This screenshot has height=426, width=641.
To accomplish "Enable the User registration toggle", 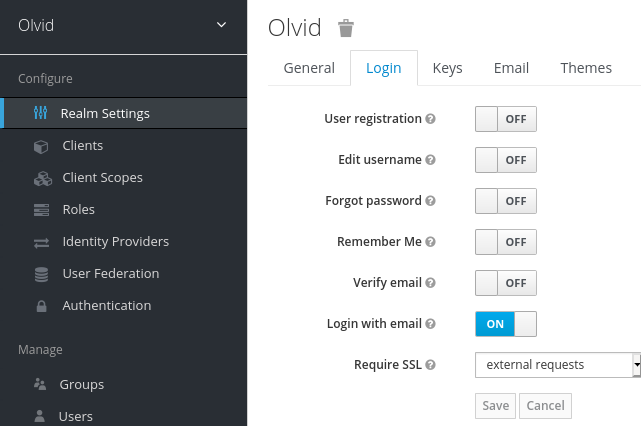I will [x=506, y=119].
